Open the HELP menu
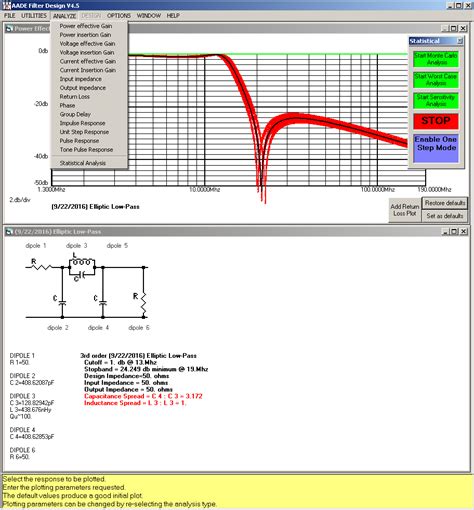 click(173, 16)
